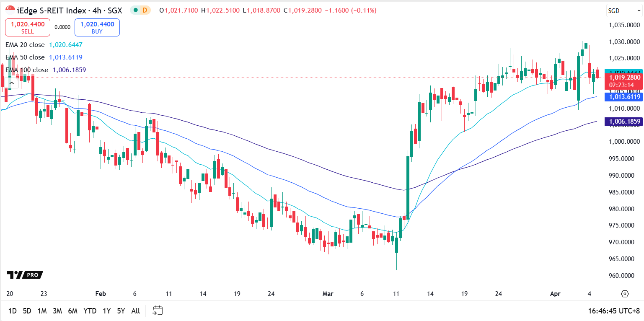The height and width of the screenshot is (321, 644).
Task: Click the BUY 1,020.4400 button
Action: point(97,27)
